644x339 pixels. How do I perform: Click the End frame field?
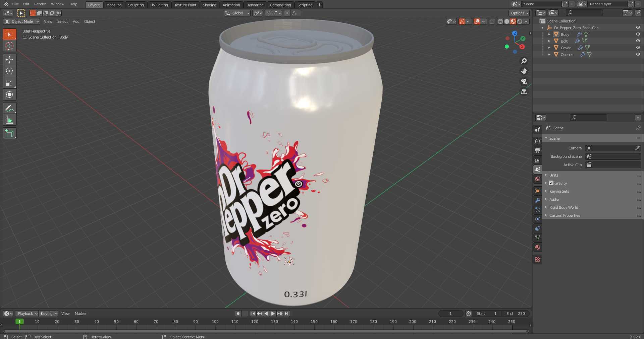(x=516, y=314)
